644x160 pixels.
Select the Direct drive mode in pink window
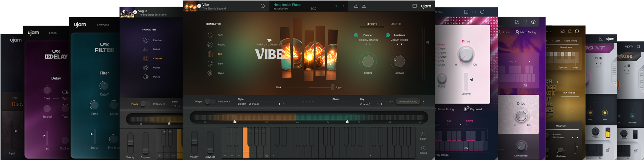441,44
